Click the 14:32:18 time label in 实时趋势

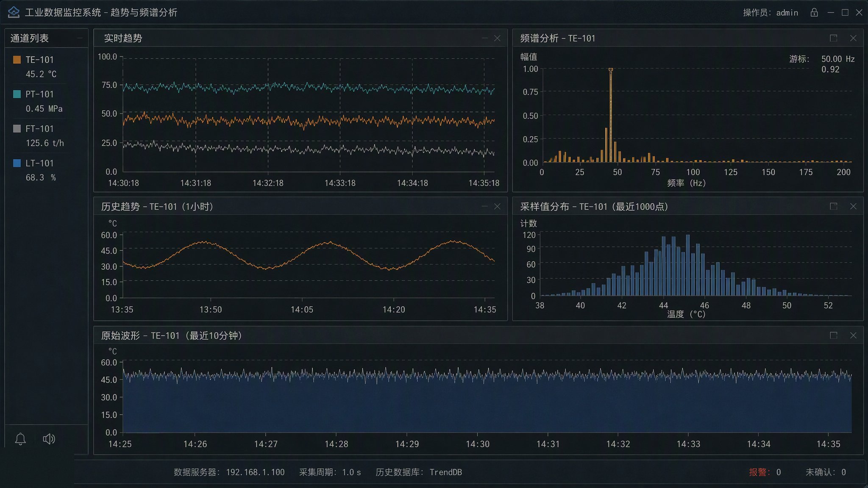[x=268, y=183]
